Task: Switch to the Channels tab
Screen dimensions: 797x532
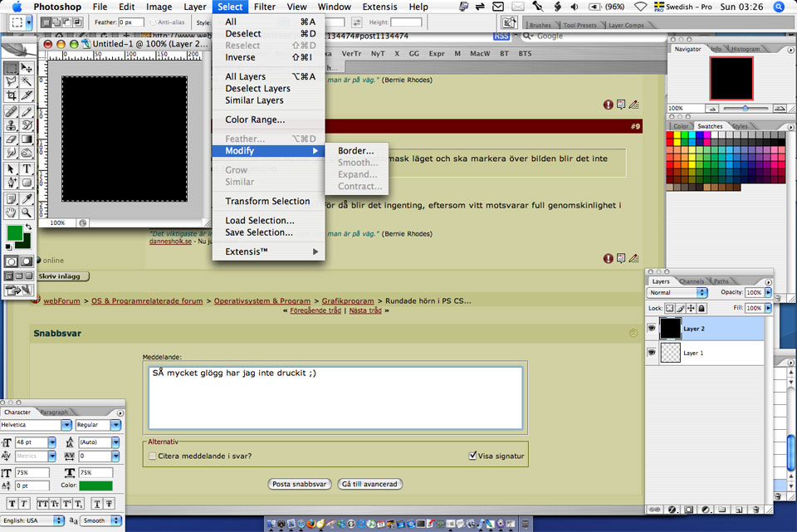Action: (x=692, y=281)
